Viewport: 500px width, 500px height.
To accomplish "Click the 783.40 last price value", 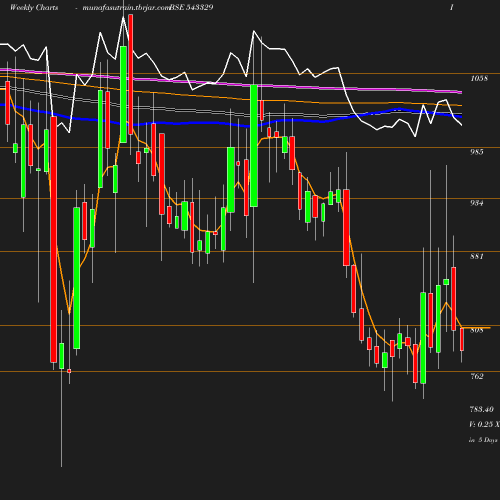I will [x=482, y=409].
